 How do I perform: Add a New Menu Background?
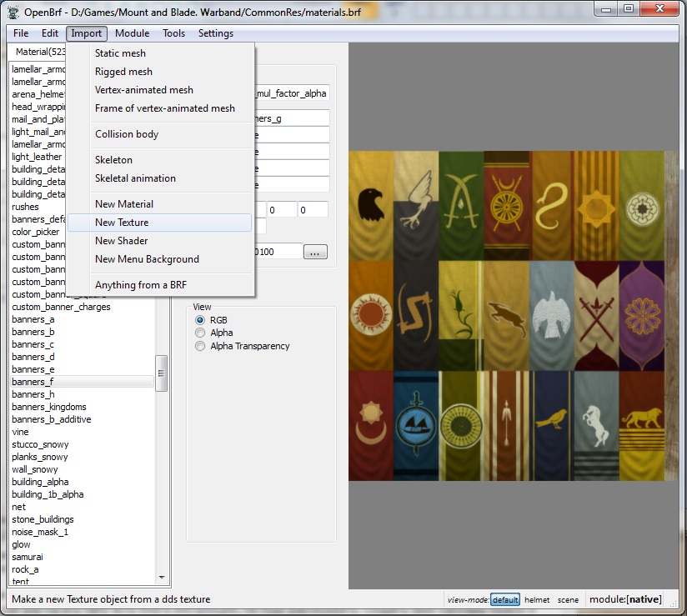pyautogui.click(x=160, y=259)
